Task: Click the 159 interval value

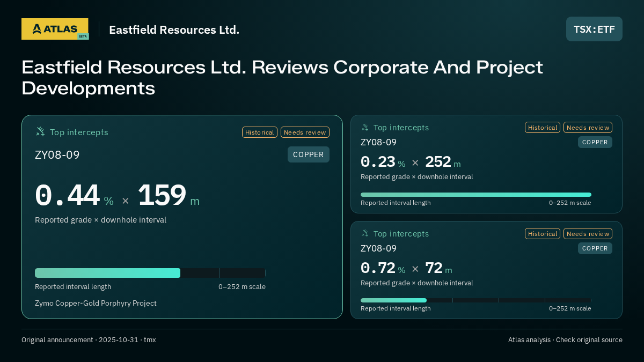Action: 162,196
